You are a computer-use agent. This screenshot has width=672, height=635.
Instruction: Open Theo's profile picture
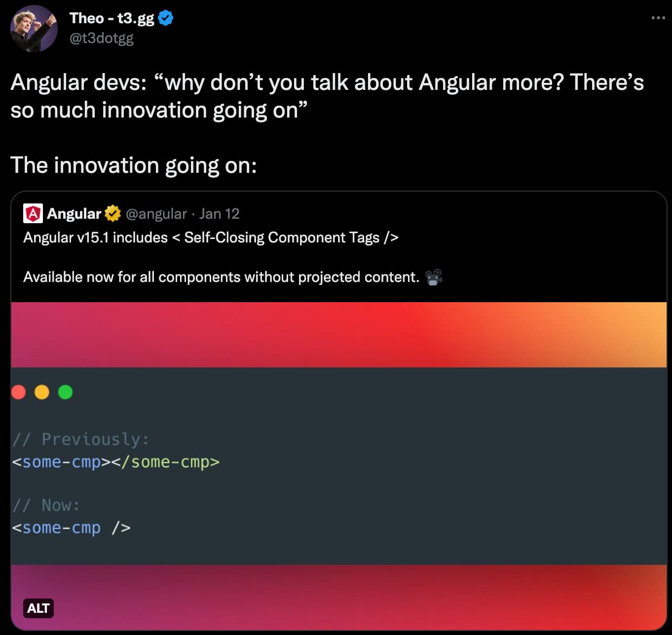tap(34, 29)
